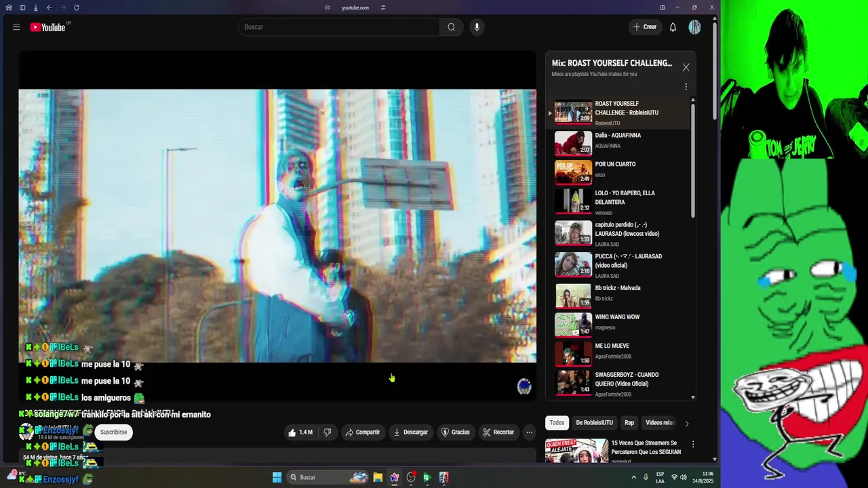Select the Todos filter chip
The width and height of the screenshot is (868, 488).
click(557, 423)
